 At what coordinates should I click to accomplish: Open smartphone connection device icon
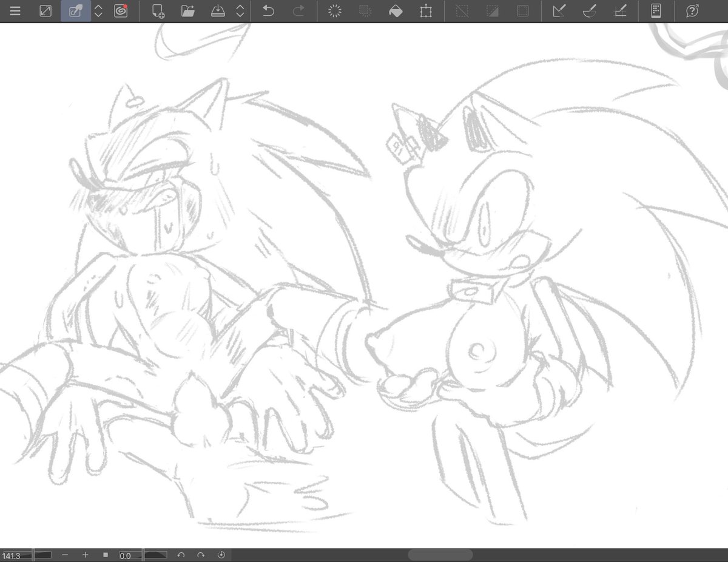(655, 11)
